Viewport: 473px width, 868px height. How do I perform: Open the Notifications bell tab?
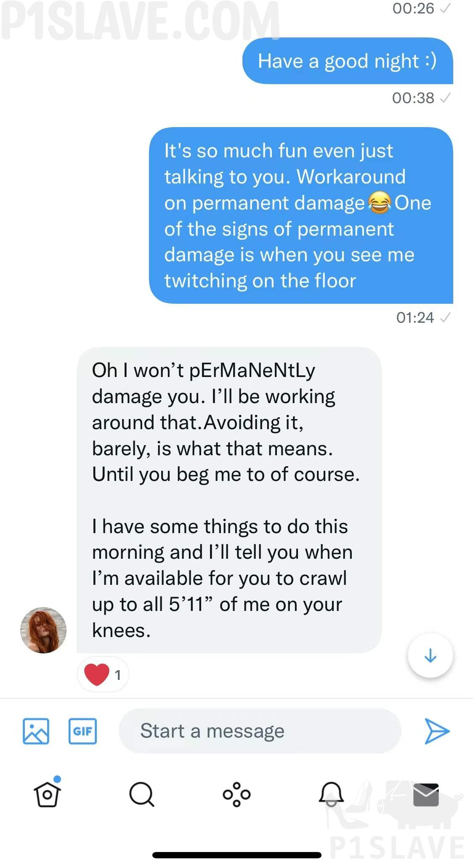pos(331,794)
